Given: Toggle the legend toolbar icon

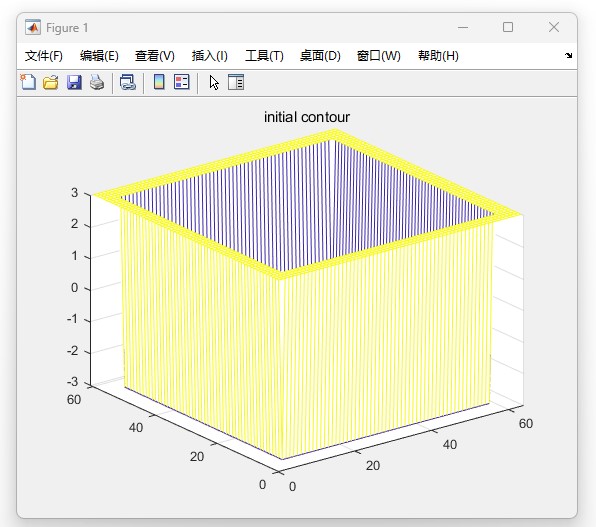Looking at the screenshot, I should pyautogui.click(x=182, y=82).
